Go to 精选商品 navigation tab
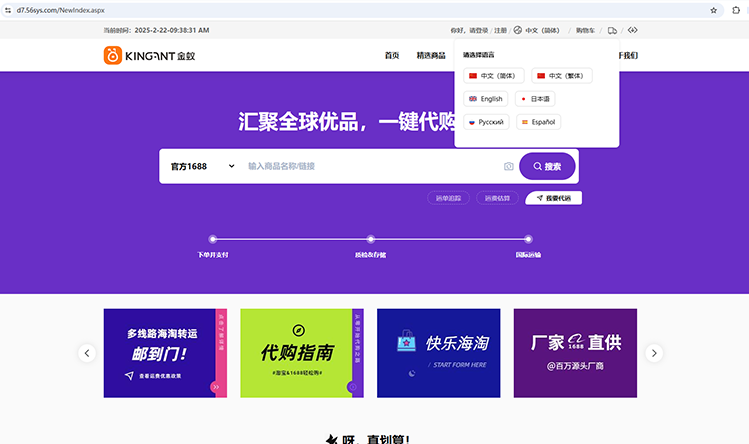Screen dimensions: 749x444 coord(431,56)
